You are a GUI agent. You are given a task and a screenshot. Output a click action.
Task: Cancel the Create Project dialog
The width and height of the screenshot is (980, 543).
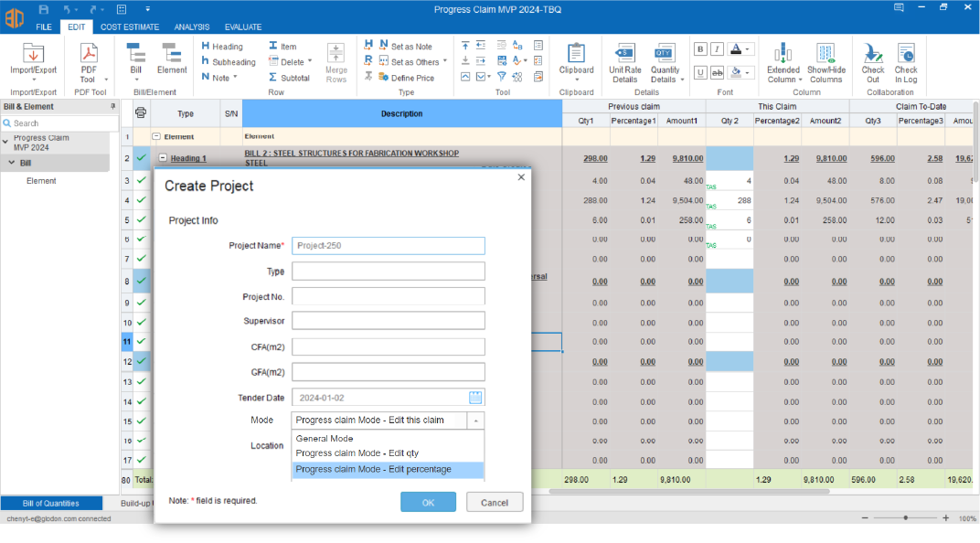(x=495, y=502)
